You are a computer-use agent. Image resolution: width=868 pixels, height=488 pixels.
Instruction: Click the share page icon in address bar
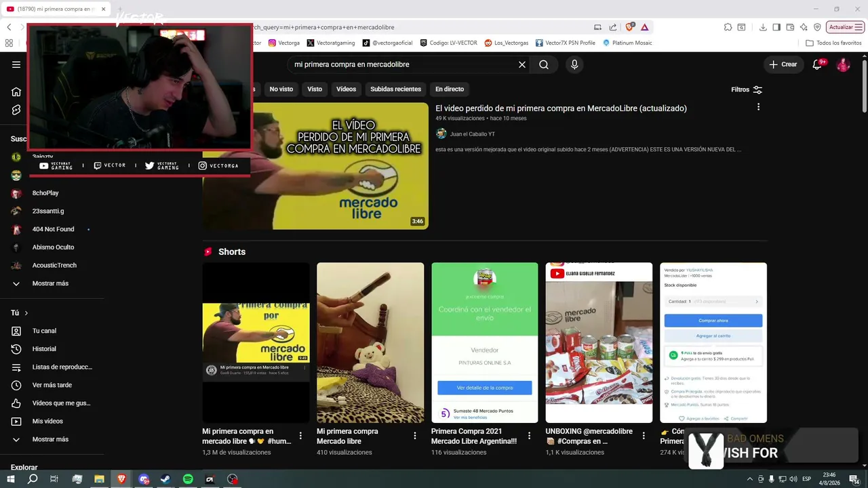(613, 27)
